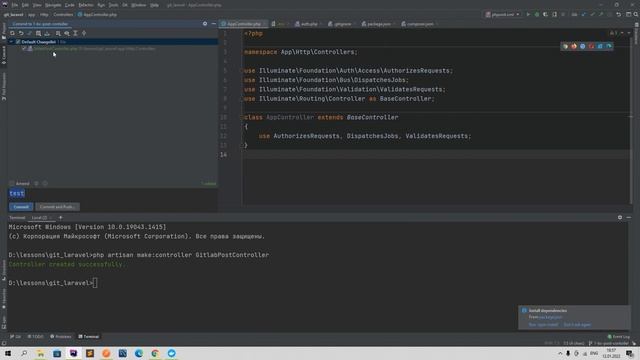Click the Refresh icon in Commit toolbar
Image resolution: width=640 pixels, height=360 pixels.
[x=12, y=33]
